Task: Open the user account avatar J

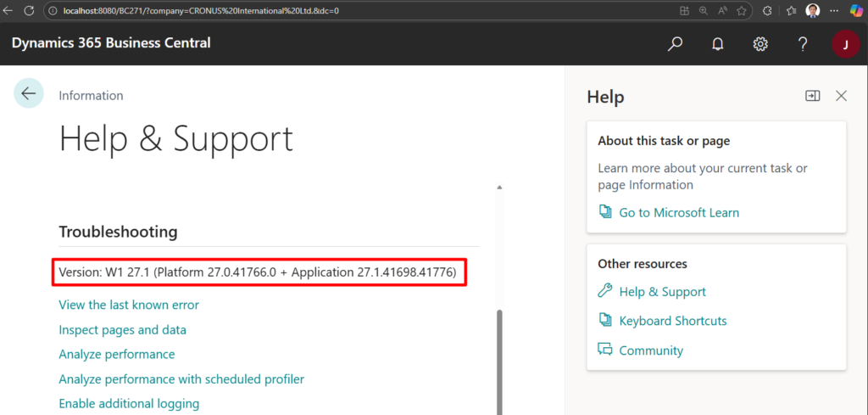Action: 845,44
